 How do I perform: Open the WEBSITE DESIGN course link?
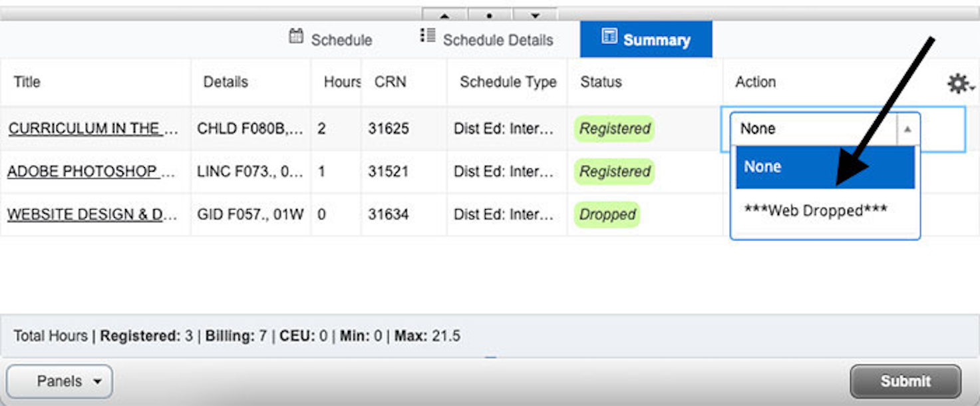[x=92, y=215]
